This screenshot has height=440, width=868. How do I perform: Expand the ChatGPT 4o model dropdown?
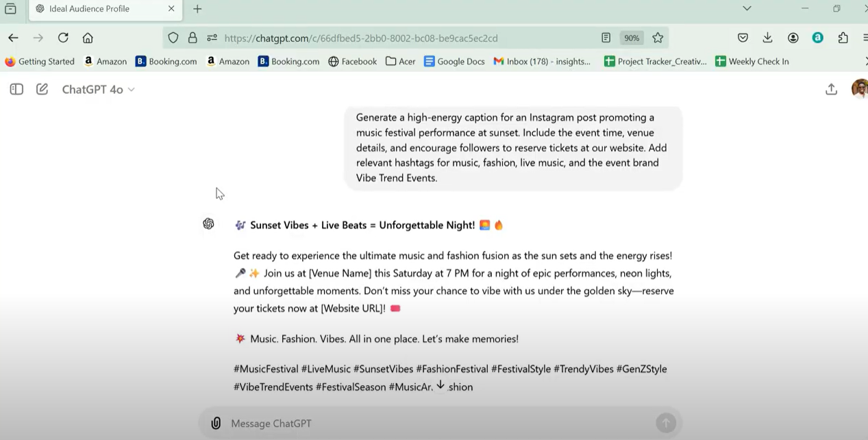(x=98, y=89)
